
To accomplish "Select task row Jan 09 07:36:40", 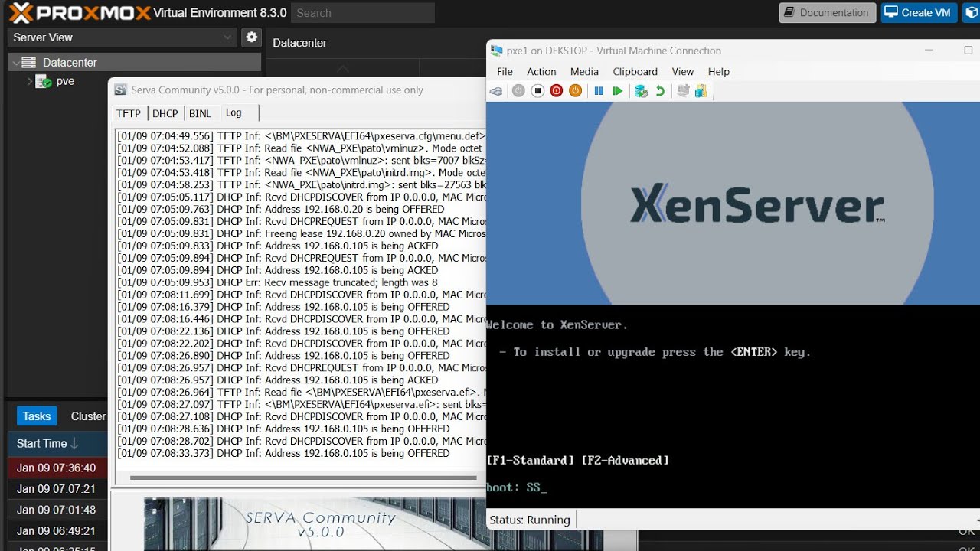I will pos(57,468).
